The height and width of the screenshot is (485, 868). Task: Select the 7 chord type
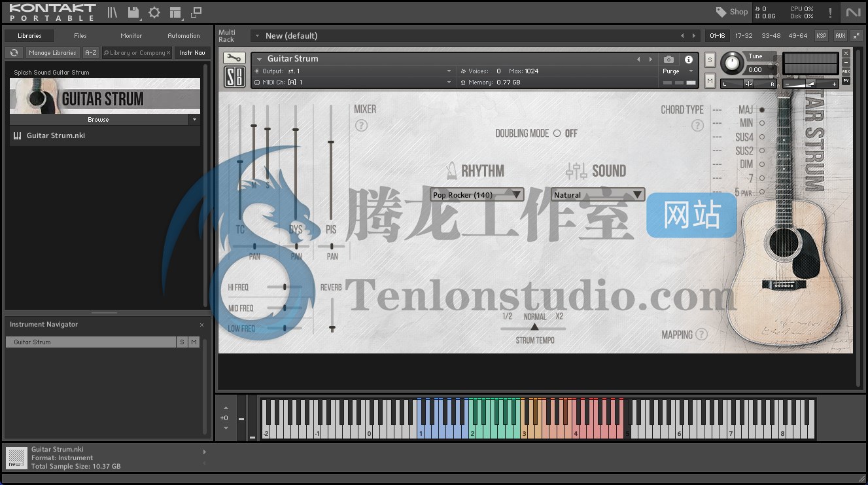tap(762, 178)
